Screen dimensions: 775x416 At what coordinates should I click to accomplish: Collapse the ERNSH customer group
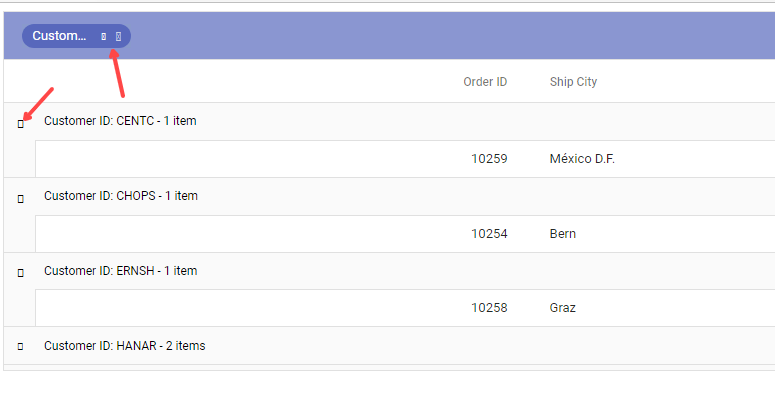coord(21,272)
